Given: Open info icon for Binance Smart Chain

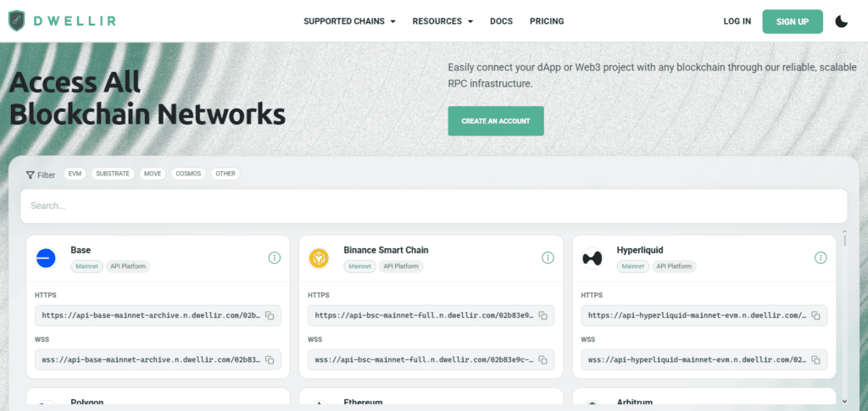Looking at the screenshot, I should pyautogui.click(x=548, y=258).
